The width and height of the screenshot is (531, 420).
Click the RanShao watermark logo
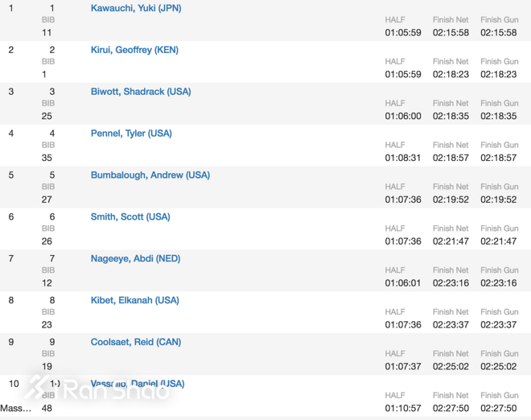tap(97, 389)
